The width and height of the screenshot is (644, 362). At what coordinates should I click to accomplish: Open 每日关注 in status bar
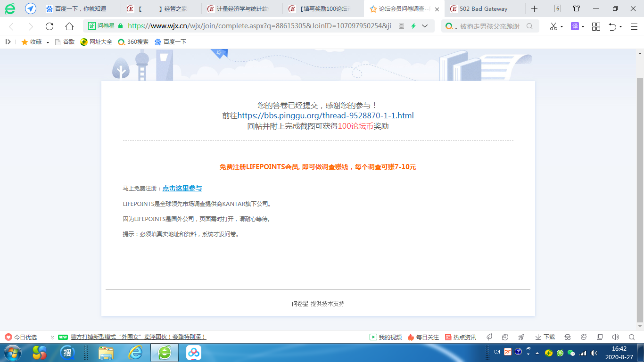pos(423,337)
